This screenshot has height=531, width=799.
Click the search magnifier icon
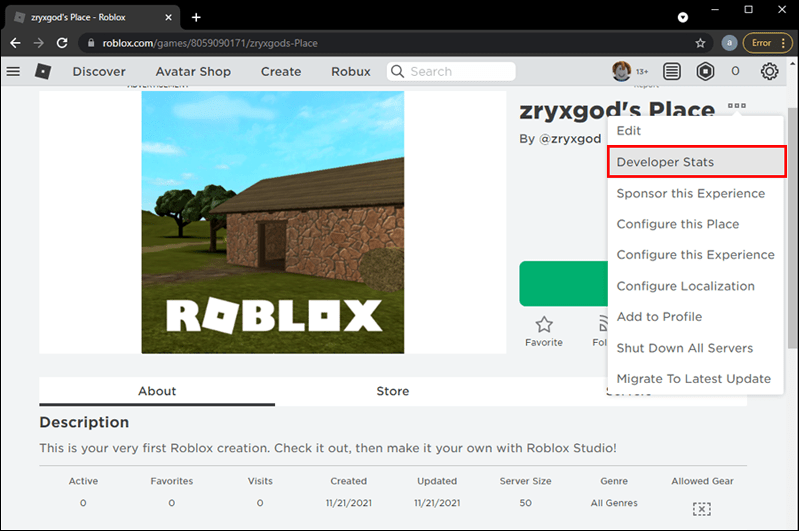point(397,71)
